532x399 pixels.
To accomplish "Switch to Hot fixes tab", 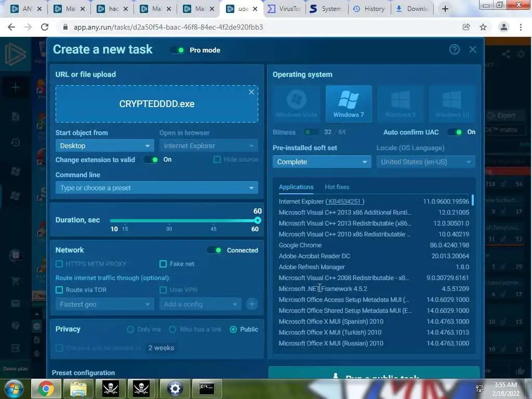I will pos(337,187).
